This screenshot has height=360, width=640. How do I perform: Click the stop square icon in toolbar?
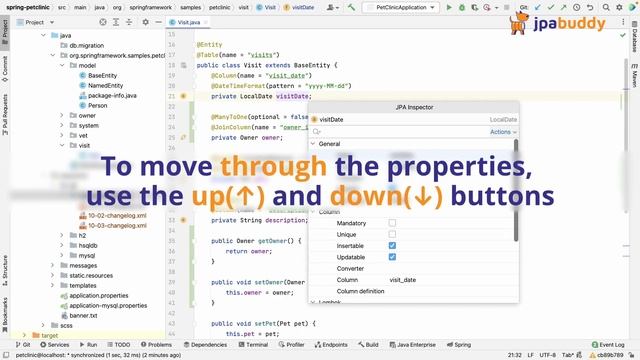click(507, 7)
